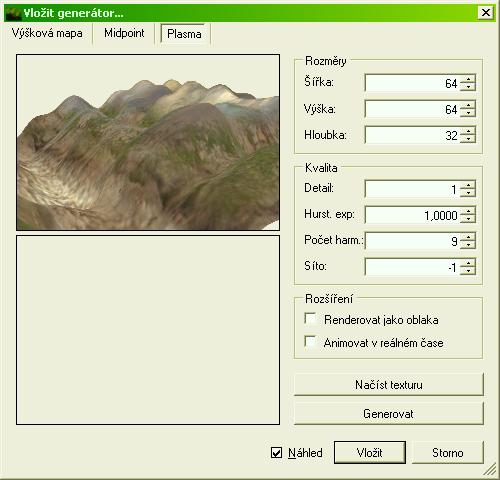Click the Síto value field
This screenshot has height=480, width=500.
click(412, 267)
